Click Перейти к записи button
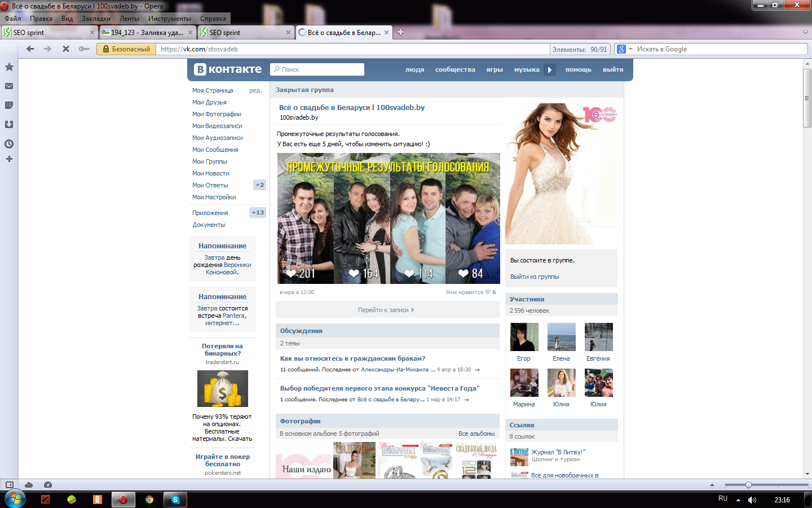Image resolution: width=812 pixels, height=508 pixels. (387, 310)
